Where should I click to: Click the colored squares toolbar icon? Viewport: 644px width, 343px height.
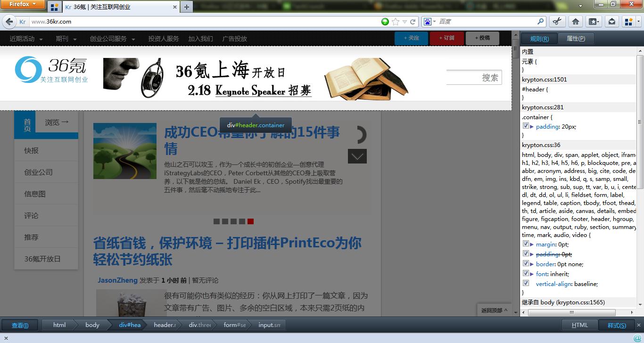pyautogui.click(x=628, y=22)
